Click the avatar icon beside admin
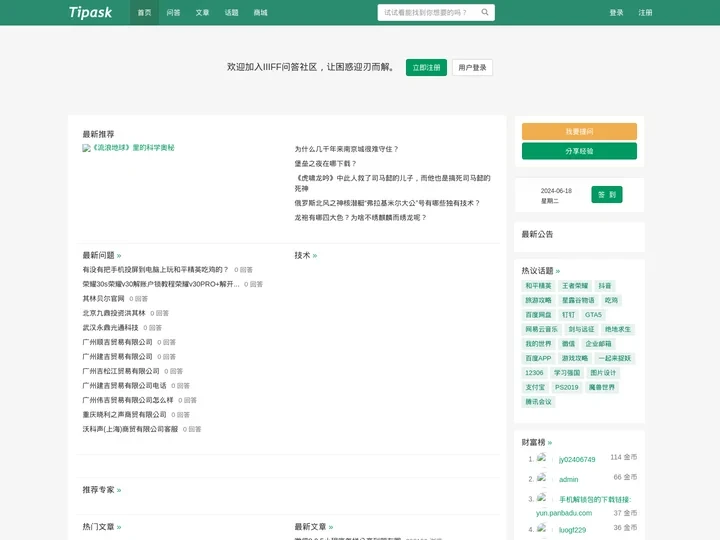 [542, 478]
